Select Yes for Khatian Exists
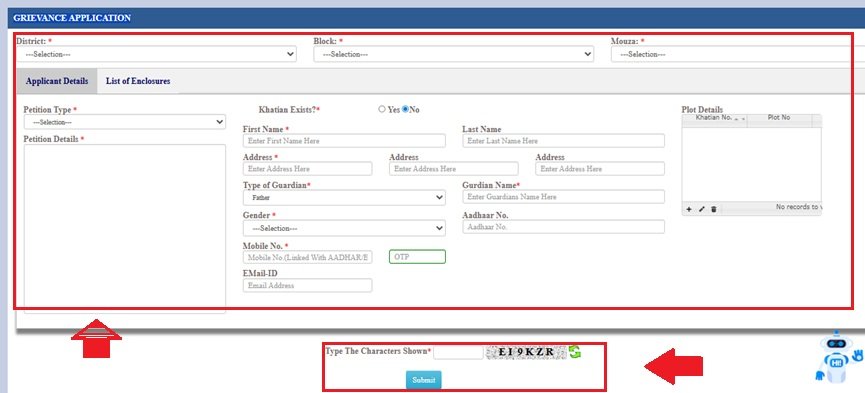The width and height of the screenshot is (865, 393). [x=382, y=109]
